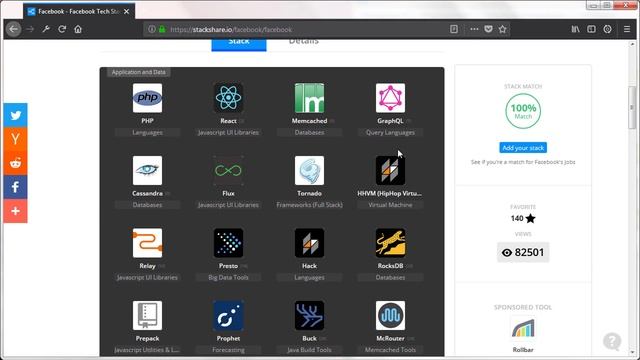The height and width of the screenshot is (360, 640).
Task: Open the PHP tool icon
Action: [147, 98]
